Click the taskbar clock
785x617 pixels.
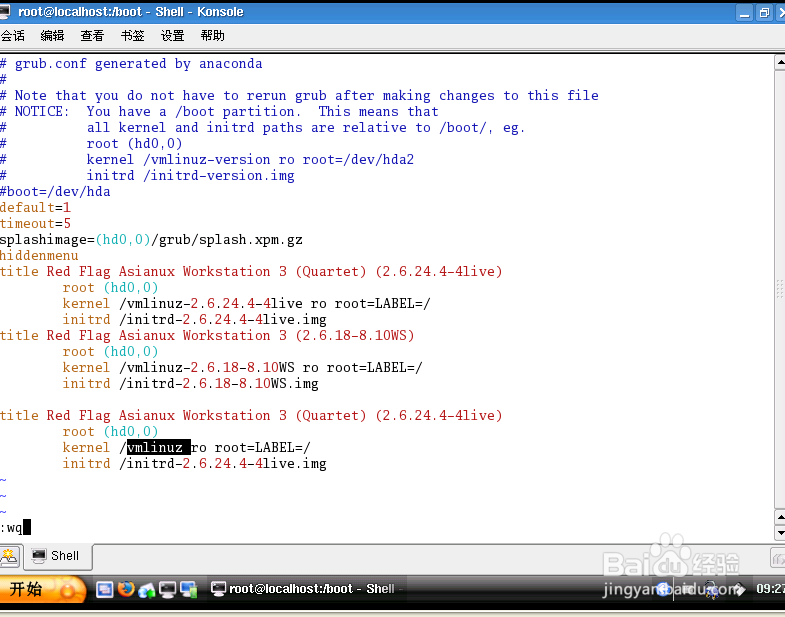pos(770,589)
